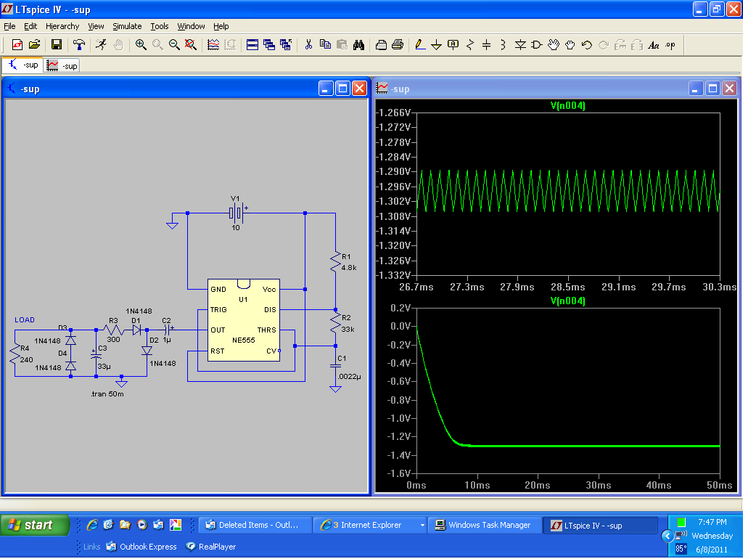The image size is (756, 559).
Task: Zoom to fit with the crossed magnifier icon
Action: pyautogui.click(x=191, y=45)
